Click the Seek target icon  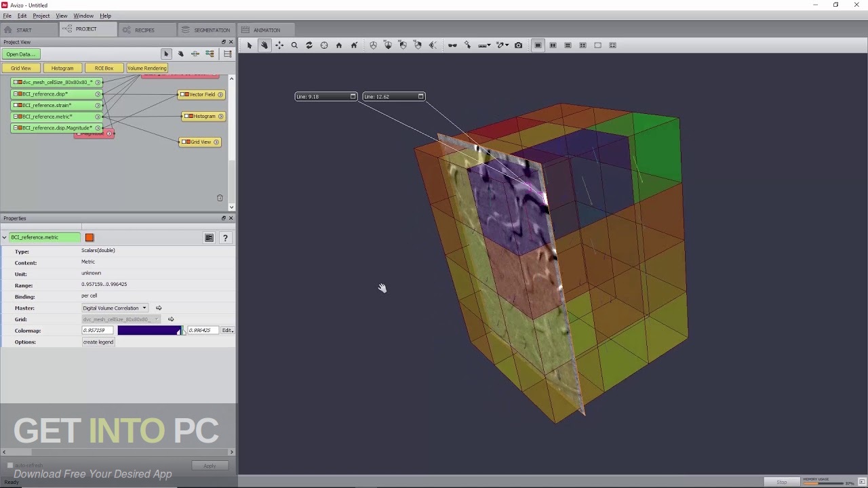pyautogui.click(x=324, y=45)
